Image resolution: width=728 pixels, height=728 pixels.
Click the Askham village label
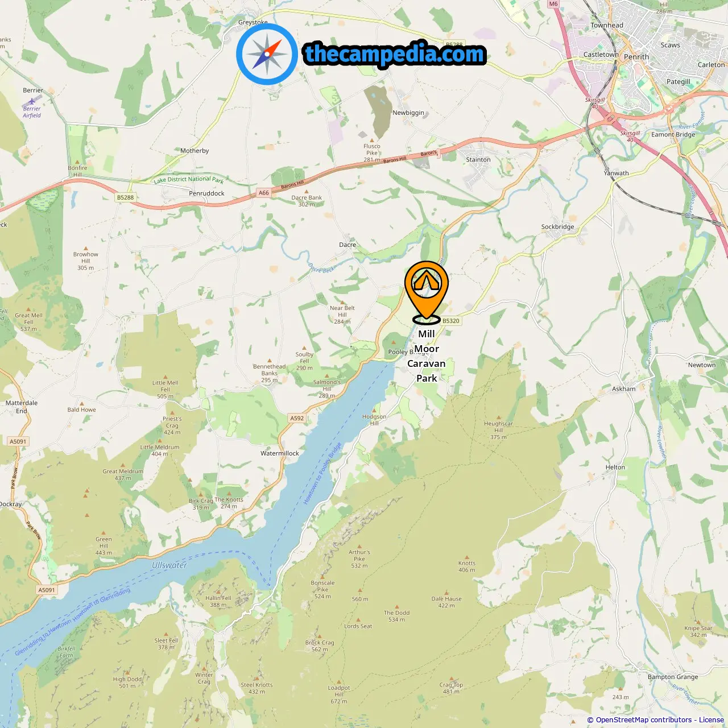(x=624, y=389)
